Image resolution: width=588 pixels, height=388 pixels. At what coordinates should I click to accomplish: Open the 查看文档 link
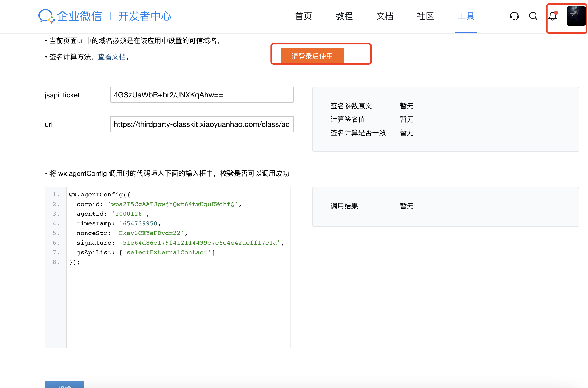[112, 57]
